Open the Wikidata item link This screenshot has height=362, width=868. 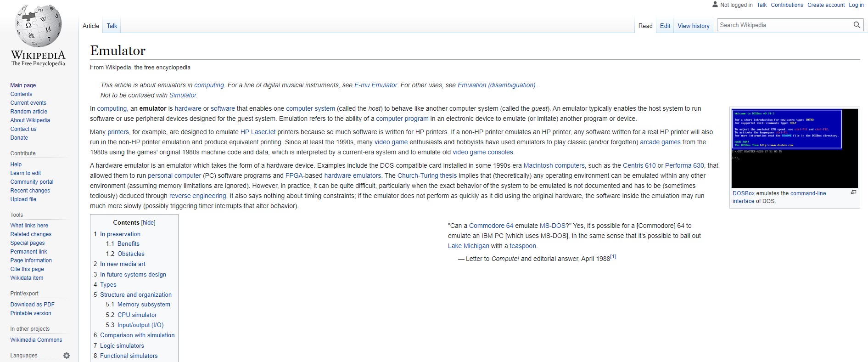pyautogui.click(x=27, y=278)
